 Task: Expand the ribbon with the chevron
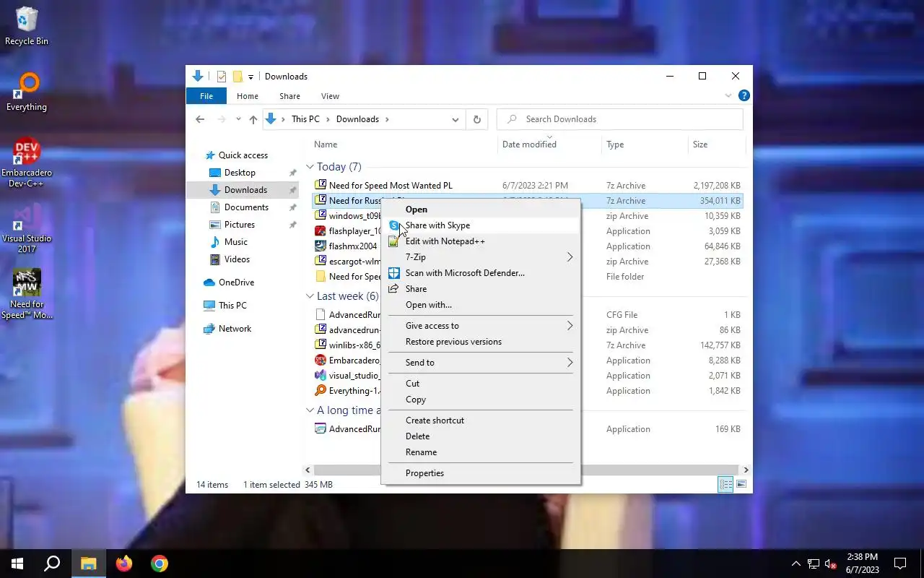point(728,95)
